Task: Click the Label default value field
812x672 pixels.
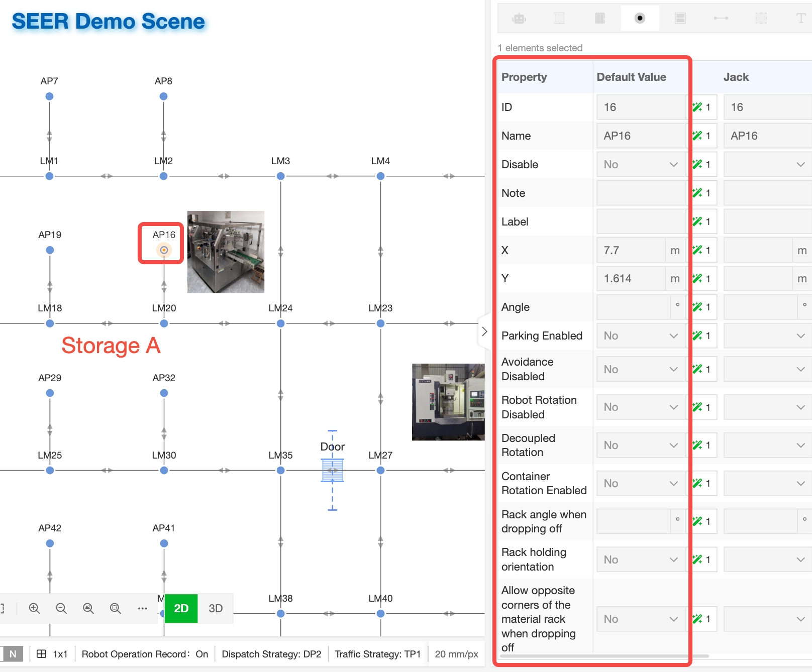Action: coord(641,221)
